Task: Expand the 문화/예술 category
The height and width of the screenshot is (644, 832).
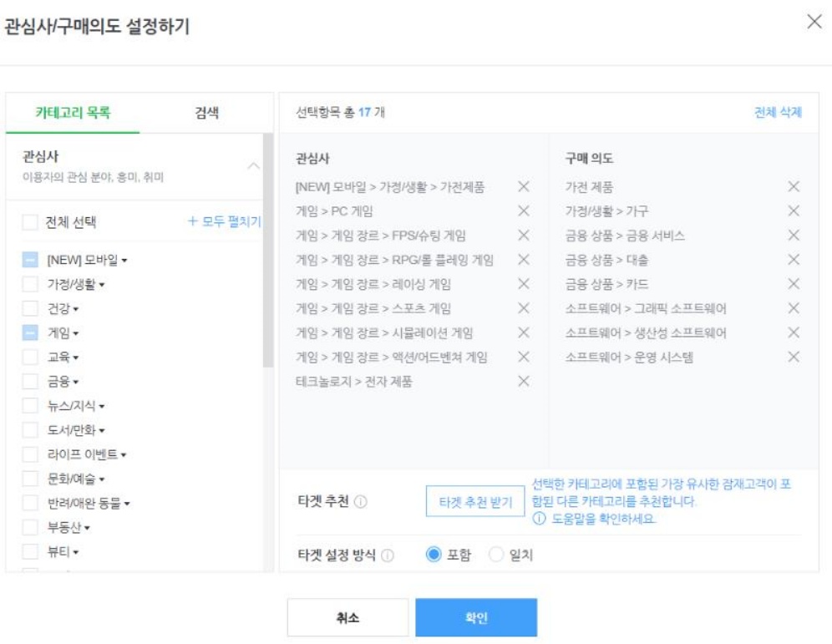Action: point(101,479)
